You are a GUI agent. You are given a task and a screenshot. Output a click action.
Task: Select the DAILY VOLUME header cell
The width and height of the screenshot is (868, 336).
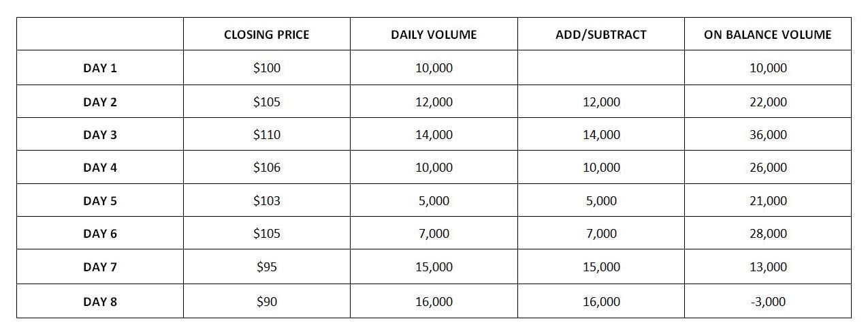(434, 34)
